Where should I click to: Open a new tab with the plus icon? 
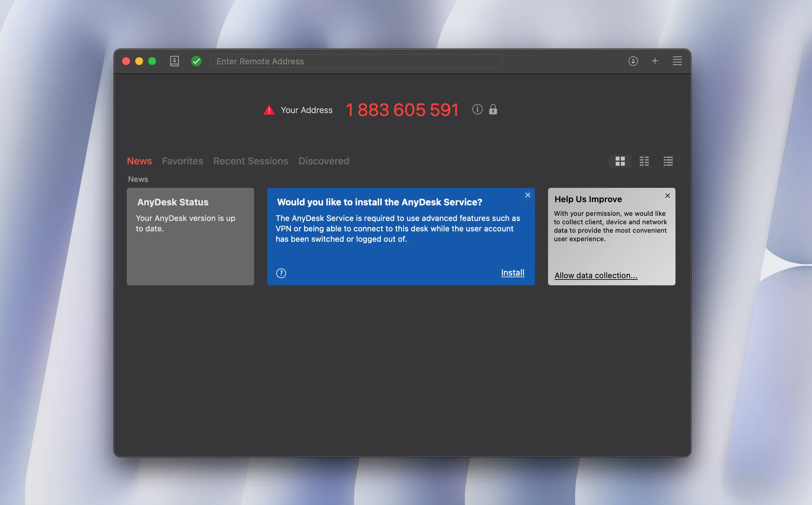coord(655,61)
